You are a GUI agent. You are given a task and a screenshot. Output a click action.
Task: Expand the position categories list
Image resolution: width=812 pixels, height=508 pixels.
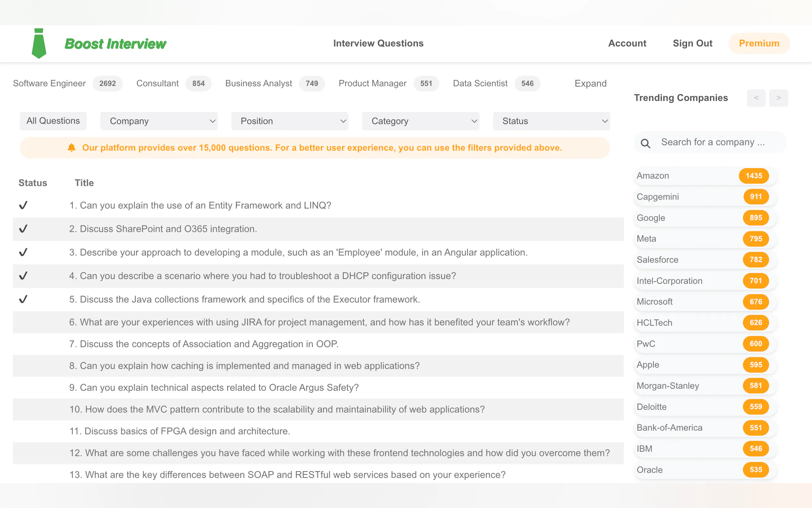(x=590, y=83)
